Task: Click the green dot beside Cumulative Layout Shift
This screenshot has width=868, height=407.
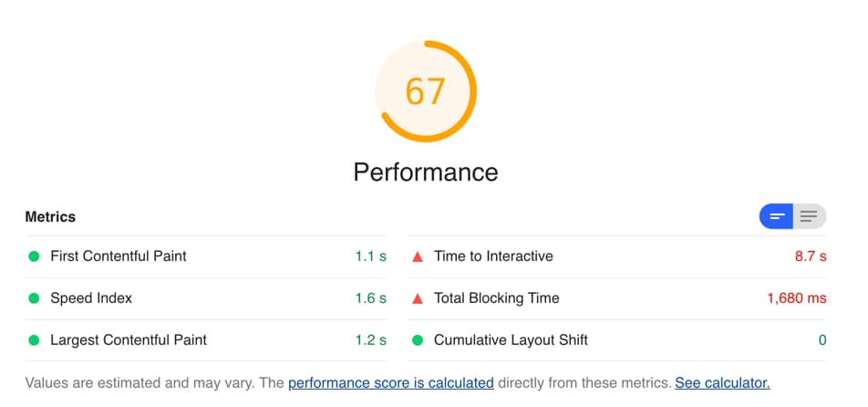Action: (x=418, y=340)
